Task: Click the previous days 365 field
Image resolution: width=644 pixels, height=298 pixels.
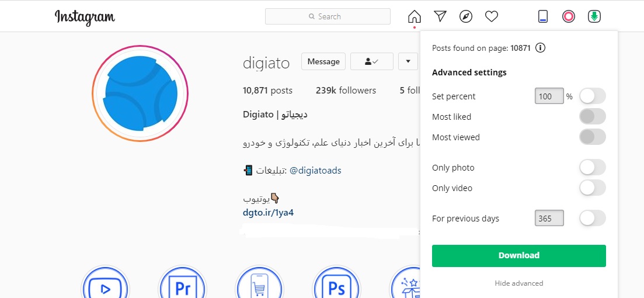Action: (x=549, y=219)
